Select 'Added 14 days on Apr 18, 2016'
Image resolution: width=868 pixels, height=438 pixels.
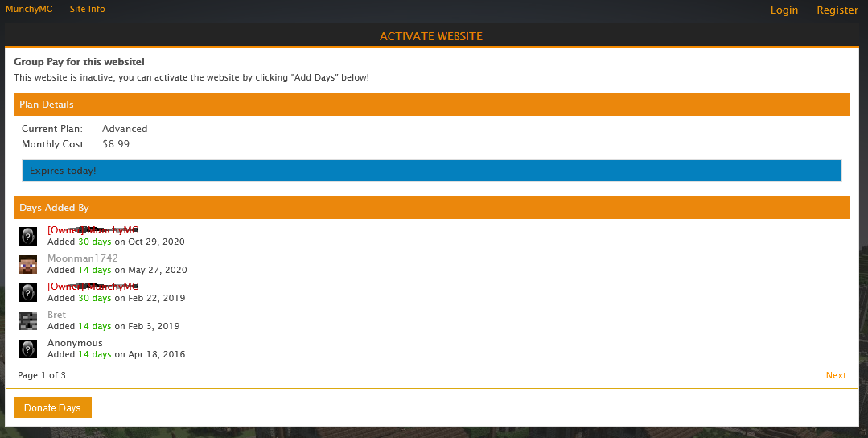117,354
